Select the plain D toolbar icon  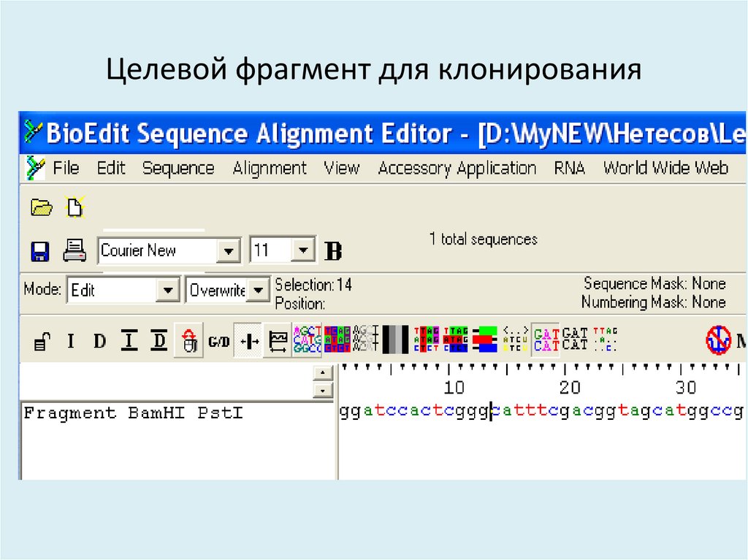pos(99,341)
